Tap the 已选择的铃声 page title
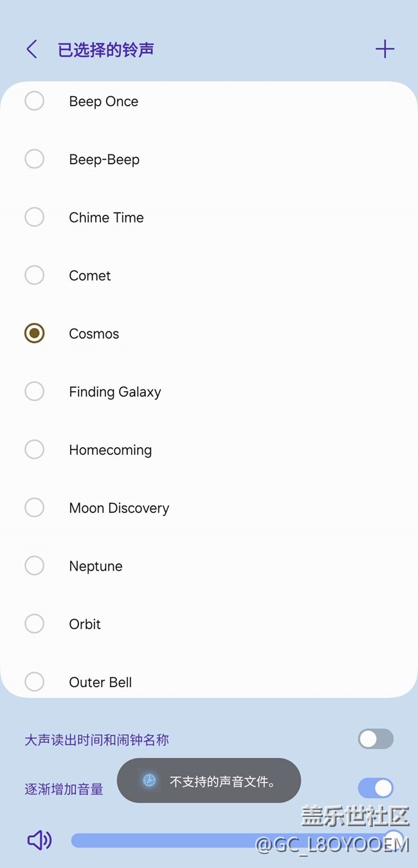418x868 pixels. click(105, 50)
